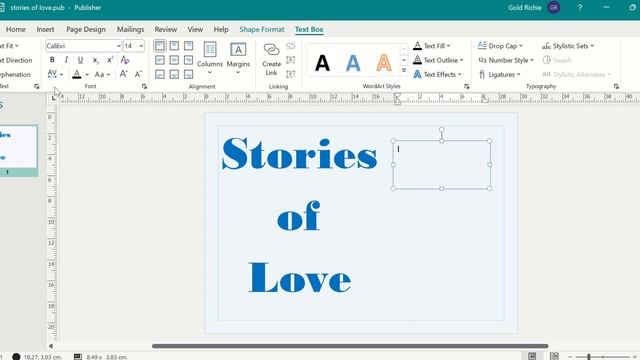This screenshot has width=640, height=360.
Task: Select Align Center Left option
Action: (x=160, y=60)
